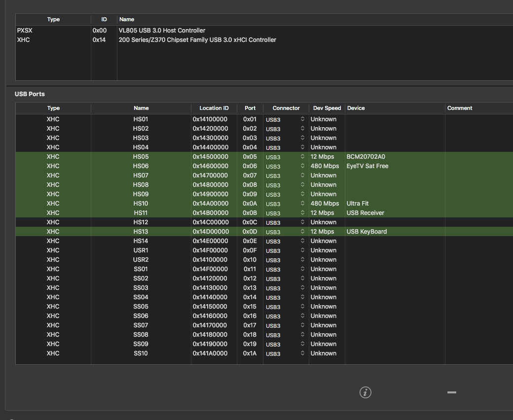
Task: Select the BCM20702A0 Bluetooth device row
Action: coord(366,157)
